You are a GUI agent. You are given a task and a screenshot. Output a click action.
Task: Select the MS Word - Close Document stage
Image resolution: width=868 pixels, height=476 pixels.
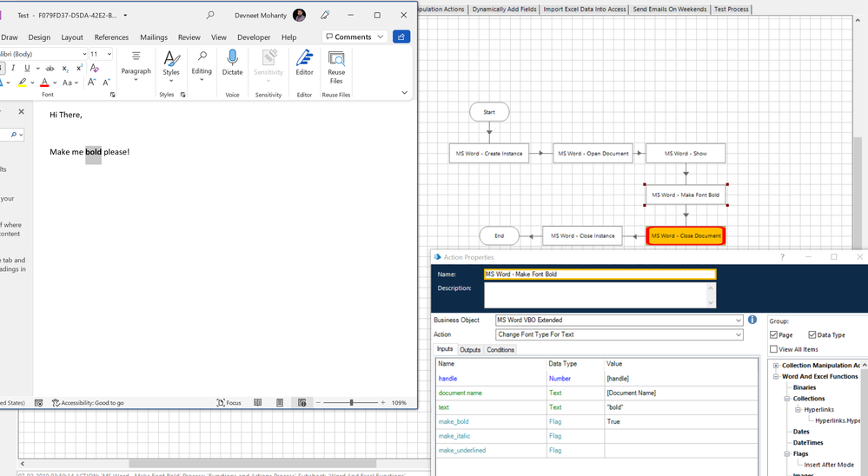[x=686, y=235]
